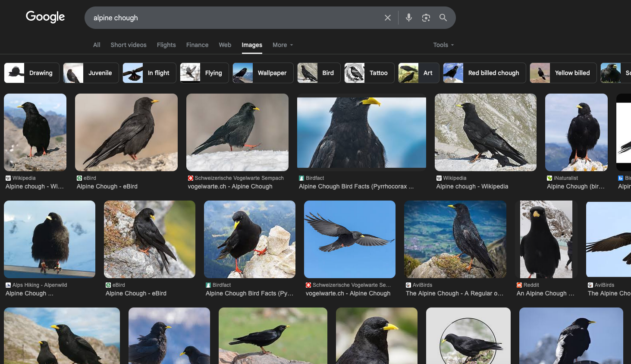Click the 'vogelwarte.ch - Alpine Chough' title under snow image
Viewport: 631px width, 364px height.
(230, 186)
